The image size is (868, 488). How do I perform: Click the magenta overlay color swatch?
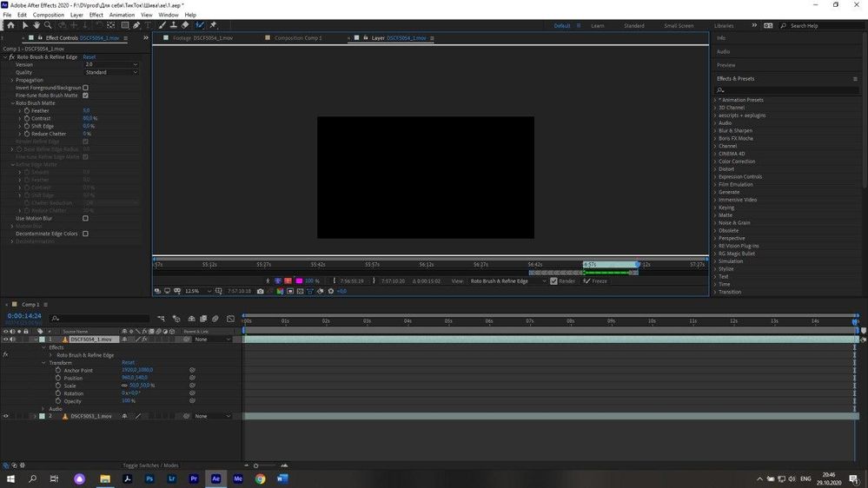tap(300, 281)
